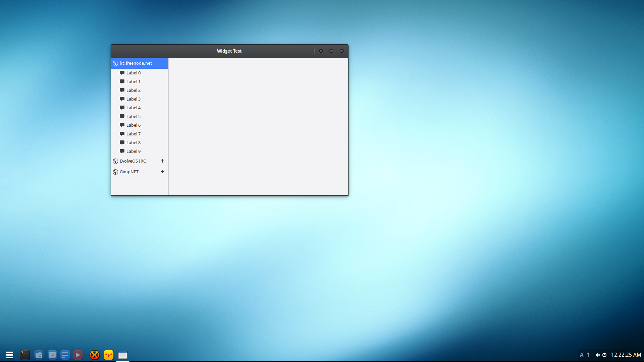Launch the blue text document editor icon
The image size is (644, 362).
[x=65, y=355]
